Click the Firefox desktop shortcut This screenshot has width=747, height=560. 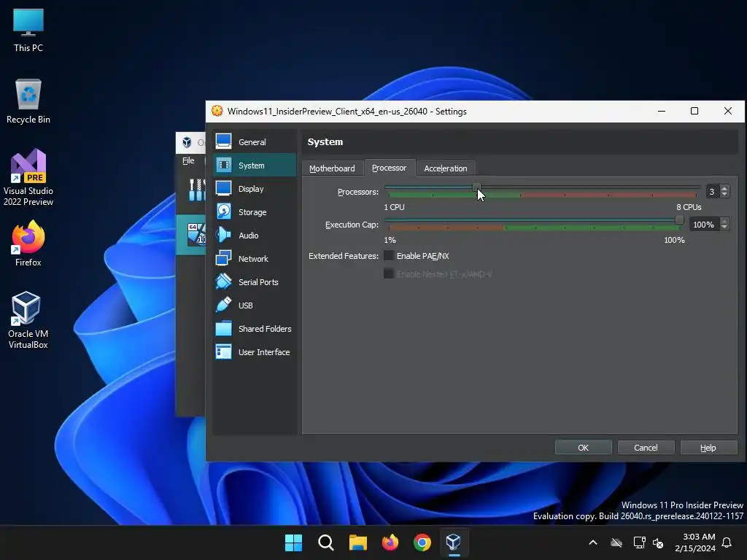point(28,244)
